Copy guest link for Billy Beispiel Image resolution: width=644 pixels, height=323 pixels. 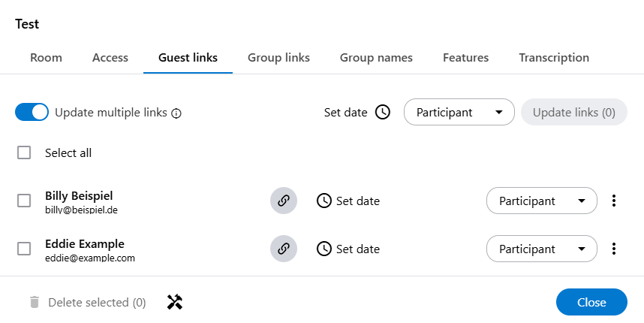click(x=284, y=201)
